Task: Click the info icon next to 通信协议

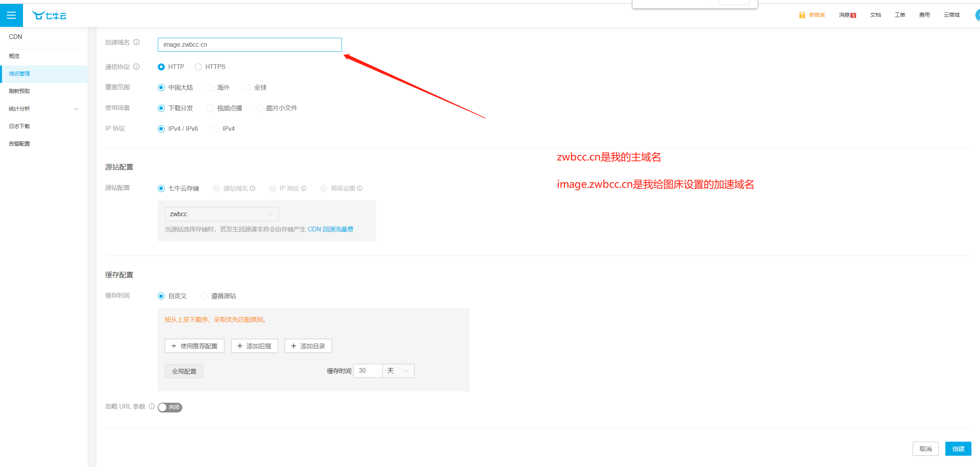Action: (136, 67)
